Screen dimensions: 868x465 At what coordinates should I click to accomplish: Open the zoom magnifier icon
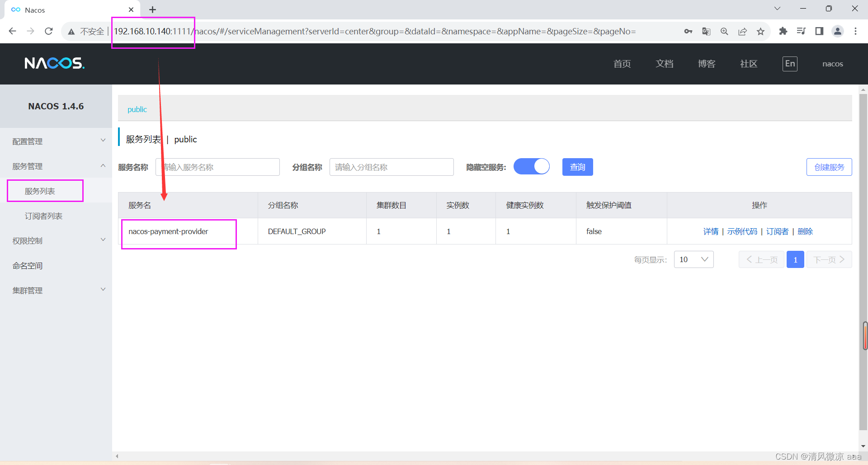coord(724,31)
